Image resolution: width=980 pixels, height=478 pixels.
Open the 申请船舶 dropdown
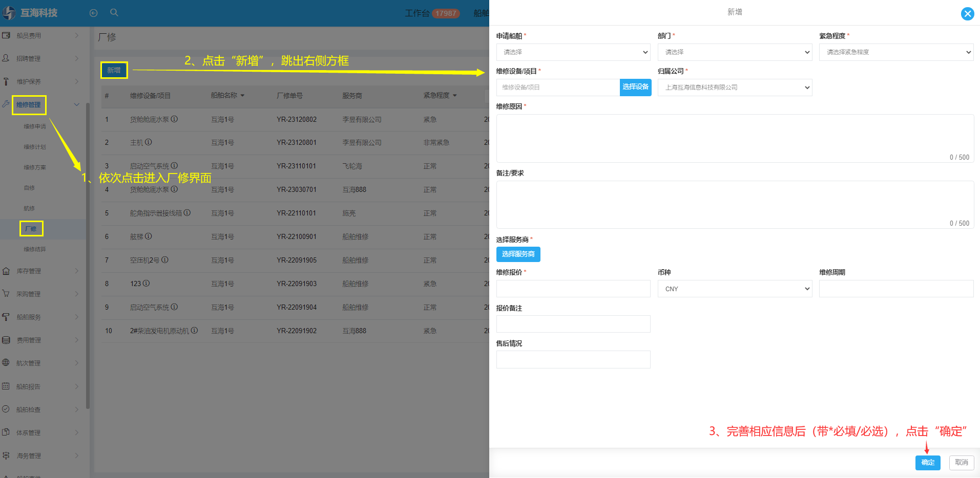coord(573,52)
